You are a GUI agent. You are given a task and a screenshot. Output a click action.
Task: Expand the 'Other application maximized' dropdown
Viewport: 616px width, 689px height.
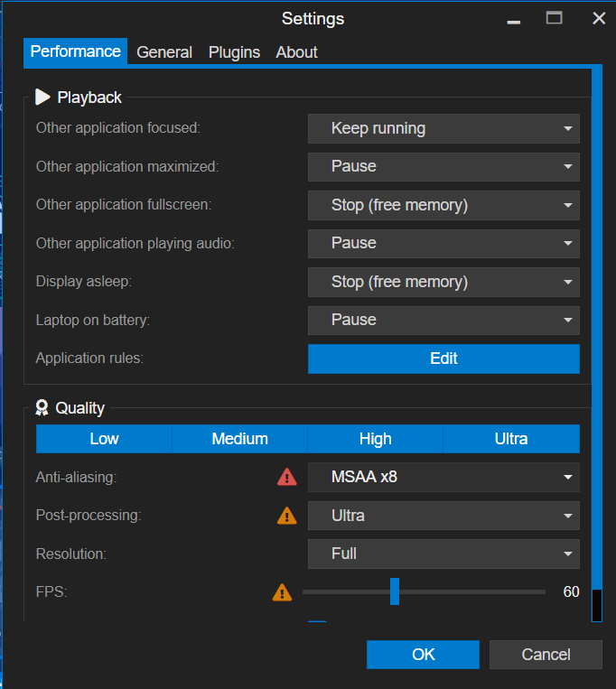(x=443, y=166)
